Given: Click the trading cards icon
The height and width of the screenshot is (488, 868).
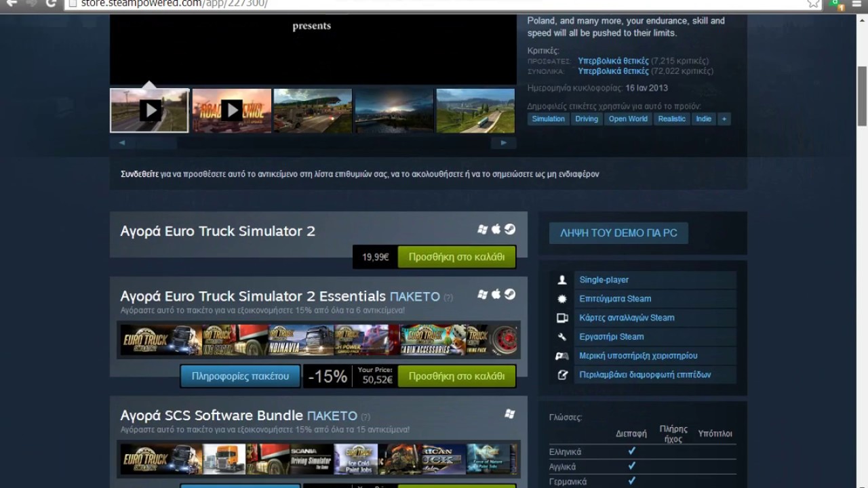Looking at the screenshot, I should click(x=562, y=318).
